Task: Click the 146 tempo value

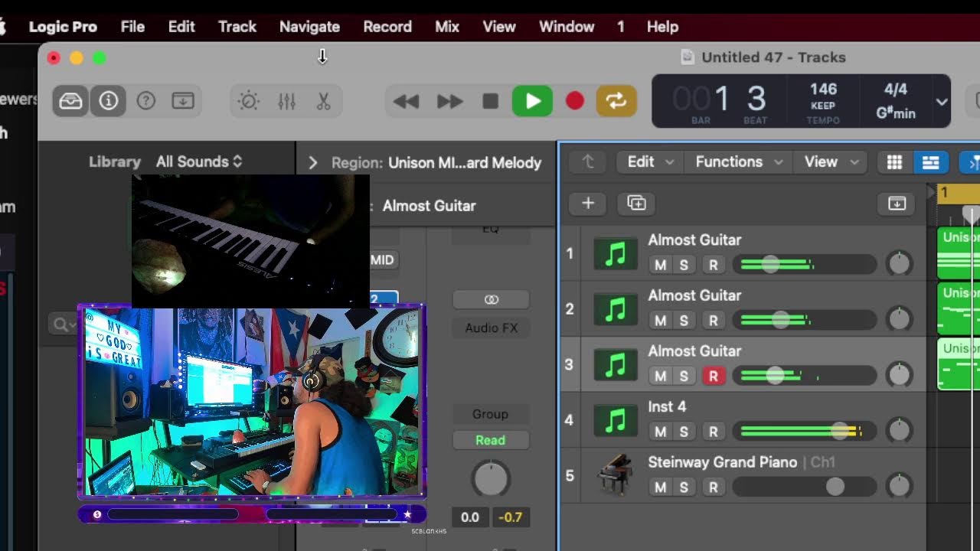Action: (823, 90)
